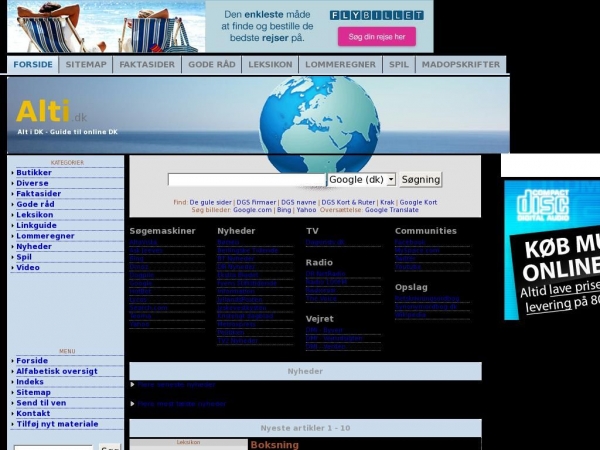
Task: Open the Bing image search link
Action: click(x=284, y=210)
